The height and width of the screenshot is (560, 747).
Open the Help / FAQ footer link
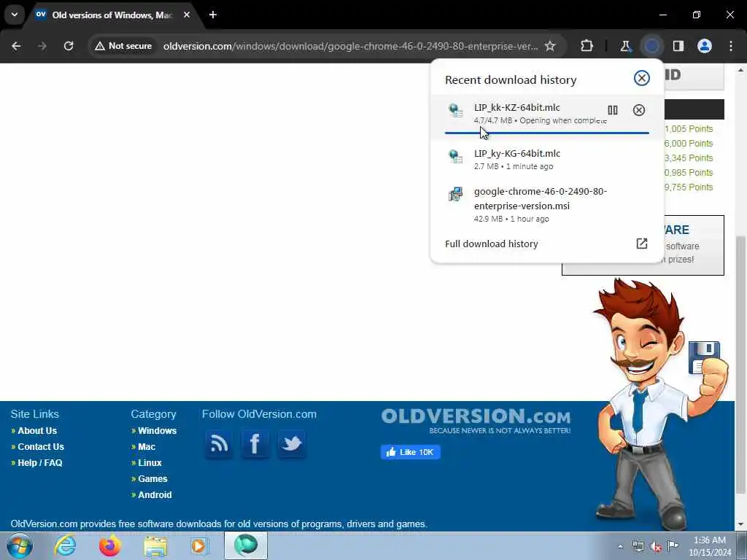click(x=40, y=463)
